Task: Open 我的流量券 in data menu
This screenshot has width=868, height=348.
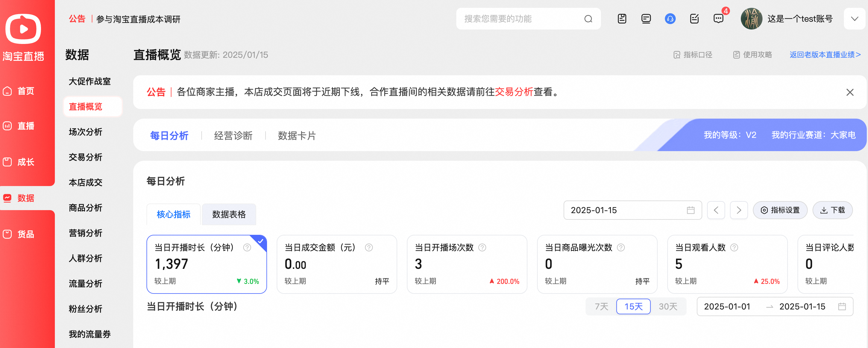Action: [90, 334]
